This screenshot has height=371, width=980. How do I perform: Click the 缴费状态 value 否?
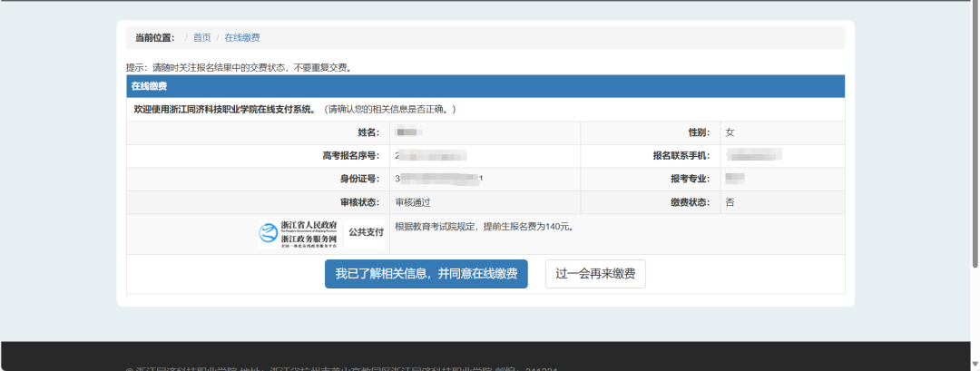[730, 202]
